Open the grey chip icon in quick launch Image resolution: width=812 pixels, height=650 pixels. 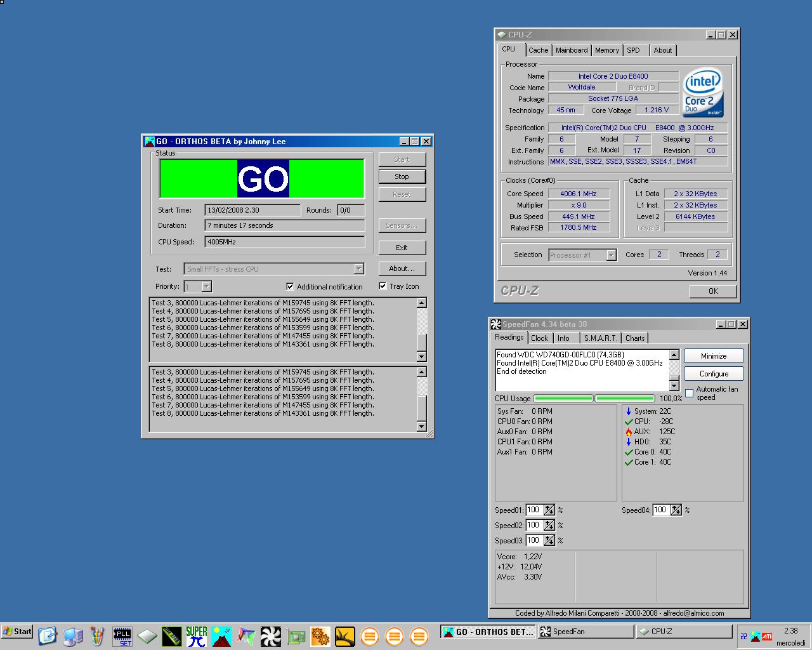[x=147, y=636]
